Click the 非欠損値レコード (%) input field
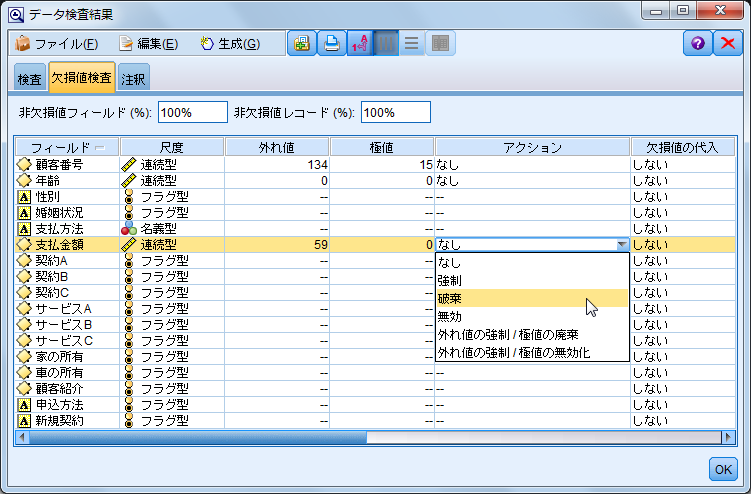The height and width of the screenshot is (494, 751). tap(396, 112)
